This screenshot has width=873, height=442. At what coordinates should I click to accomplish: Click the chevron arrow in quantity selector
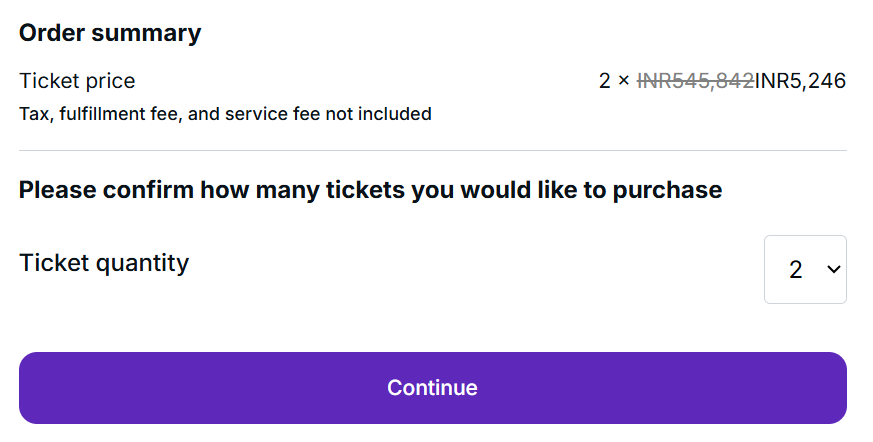[832, 270]
